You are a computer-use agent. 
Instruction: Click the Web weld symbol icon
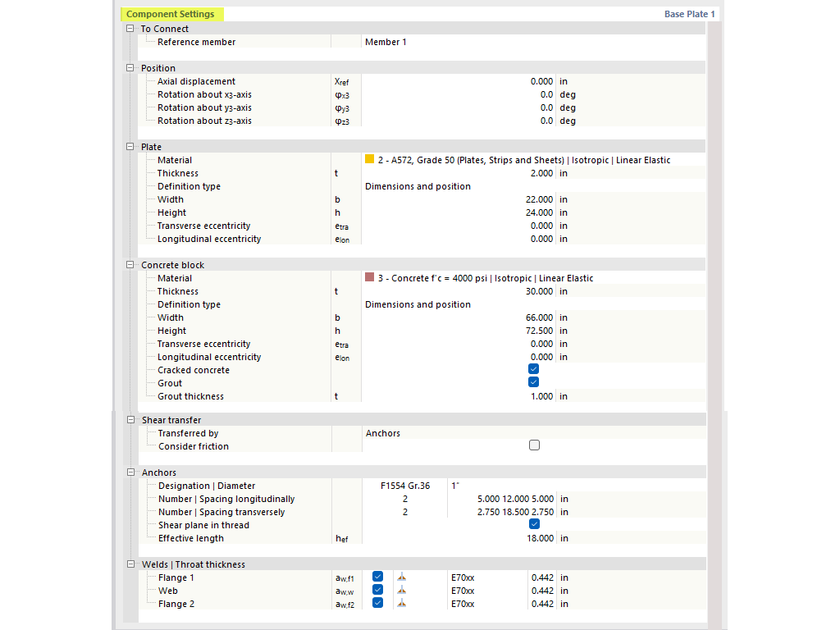(401, 591)
